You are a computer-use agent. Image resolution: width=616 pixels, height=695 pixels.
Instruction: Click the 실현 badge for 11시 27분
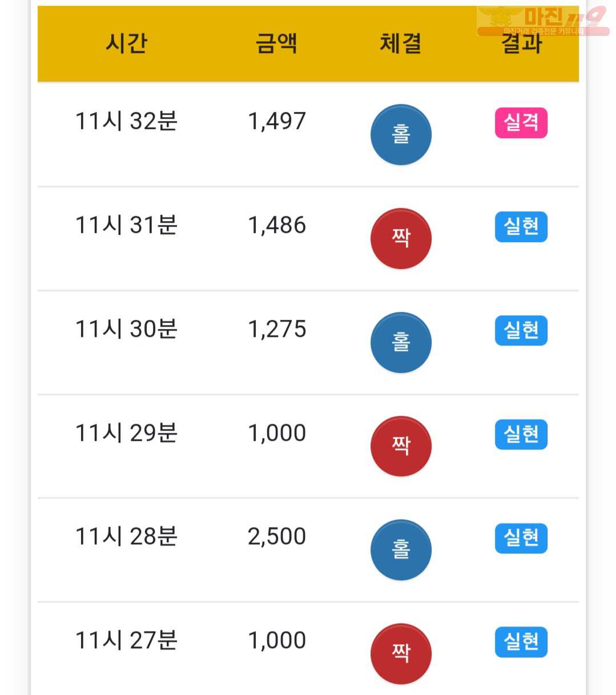pos(521,642)
